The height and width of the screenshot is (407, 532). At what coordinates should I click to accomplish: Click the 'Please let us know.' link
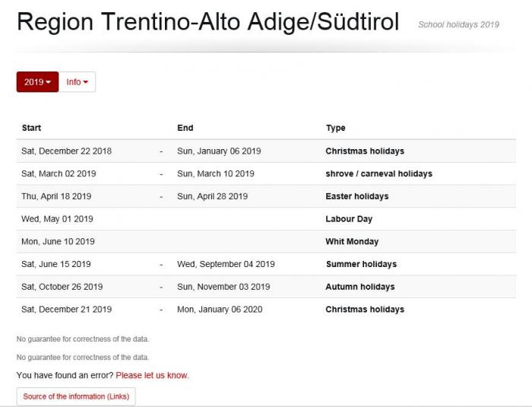click(152, 375)
